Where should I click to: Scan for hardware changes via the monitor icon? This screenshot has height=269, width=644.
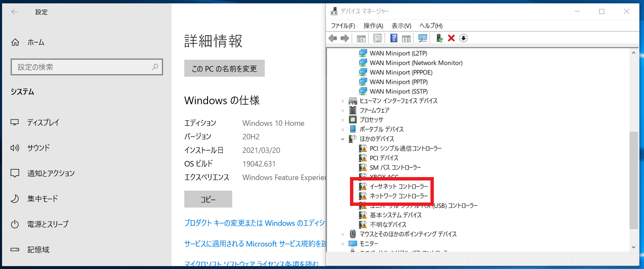pyautogui.click(x=422, y=39)
